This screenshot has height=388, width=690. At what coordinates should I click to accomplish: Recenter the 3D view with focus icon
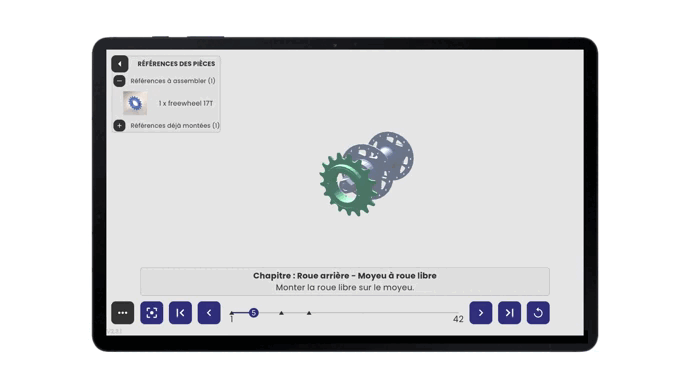152,313
